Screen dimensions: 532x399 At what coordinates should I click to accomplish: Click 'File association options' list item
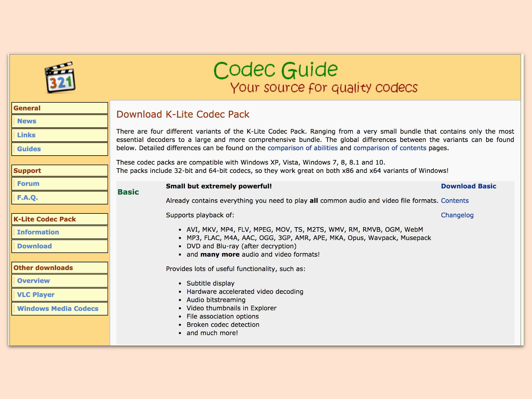coord(223,317)
